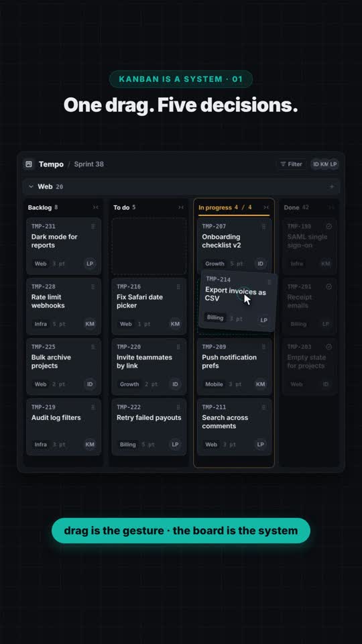Open card Empty state for projects
This screenshot has height=644, width=362.
310,367
